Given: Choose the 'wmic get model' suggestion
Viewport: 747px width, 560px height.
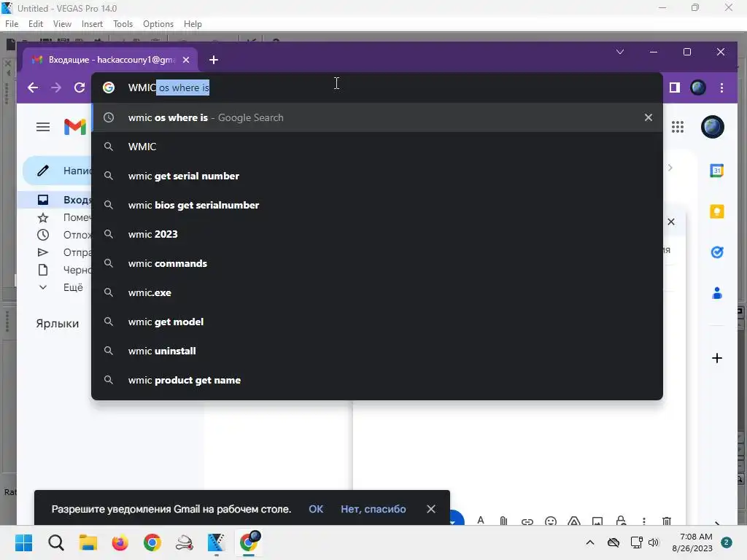Looking at the screenshot, I should 377,322.
